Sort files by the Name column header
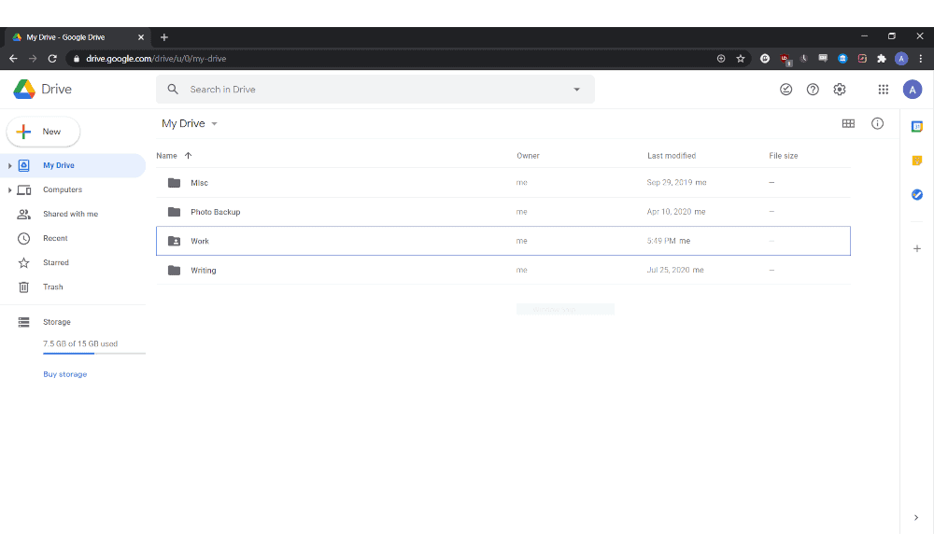This screenshot has width=934, height=560. click(165, 155)
